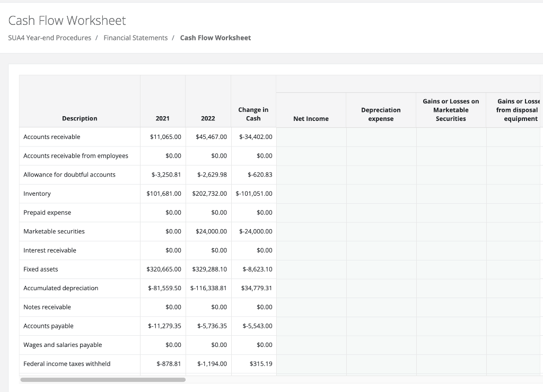The width and height of the screenshot is (543, 392).
Task: Click the Net Income cell for Accounts receivable
Action: point(311,137)
